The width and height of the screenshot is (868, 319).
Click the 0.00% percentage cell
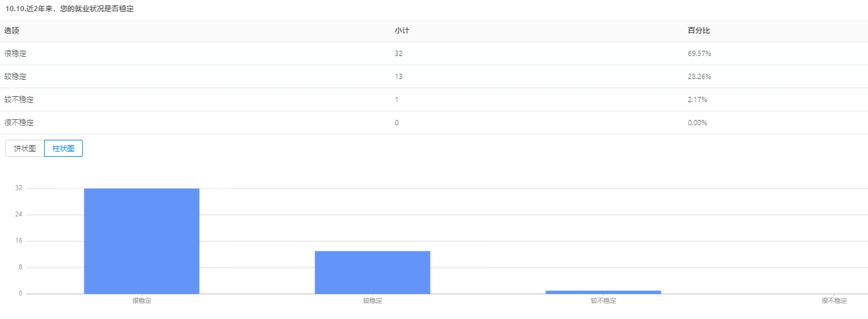[x=697, y=123]
